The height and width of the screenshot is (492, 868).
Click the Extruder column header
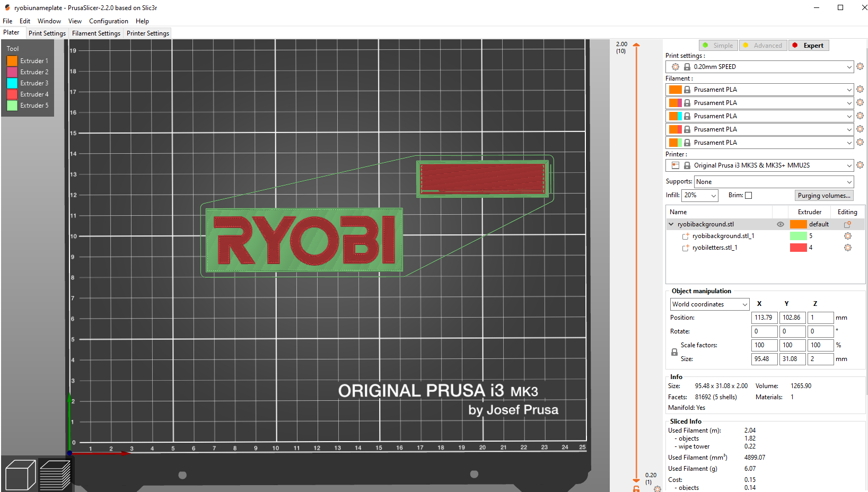[x=810, y=212]
